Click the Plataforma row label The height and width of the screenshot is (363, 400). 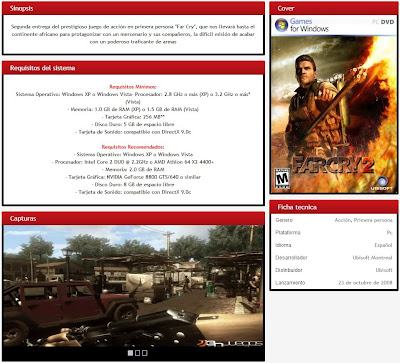click(288, 232)
